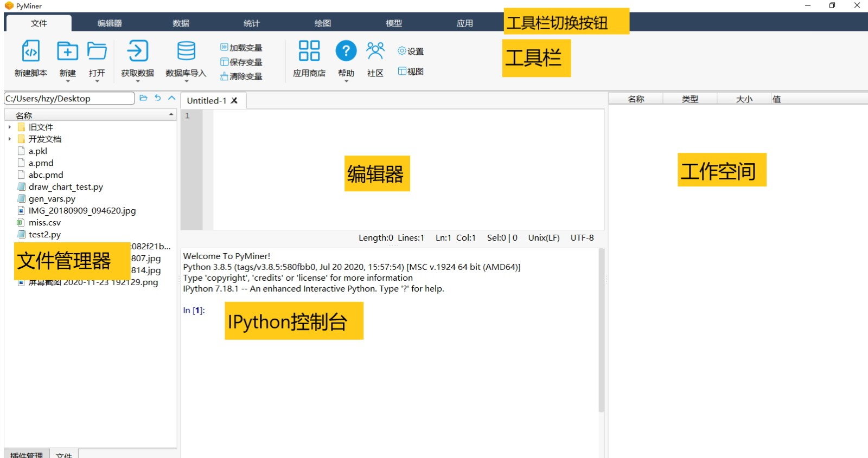Switch to the 文件 bottom panel tab
The image size is (868, 458).
coord(64,454)
